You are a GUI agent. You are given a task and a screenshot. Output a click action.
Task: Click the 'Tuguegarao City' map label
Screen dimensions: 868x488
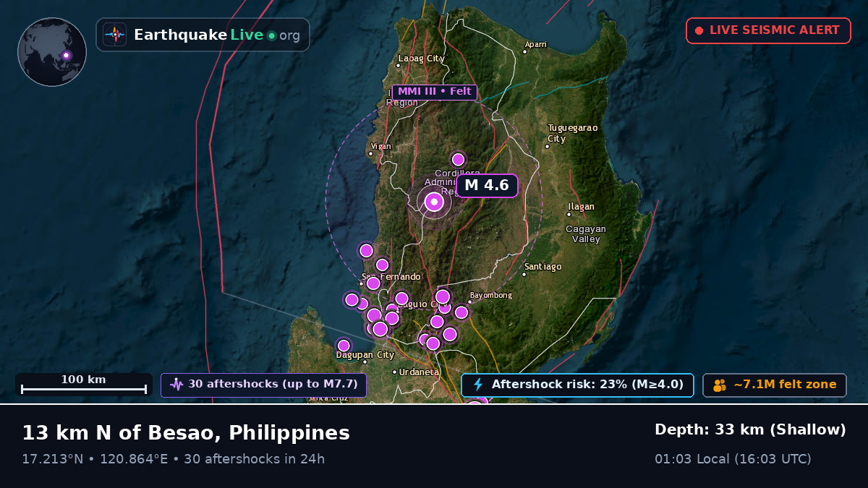click(573, 133)
